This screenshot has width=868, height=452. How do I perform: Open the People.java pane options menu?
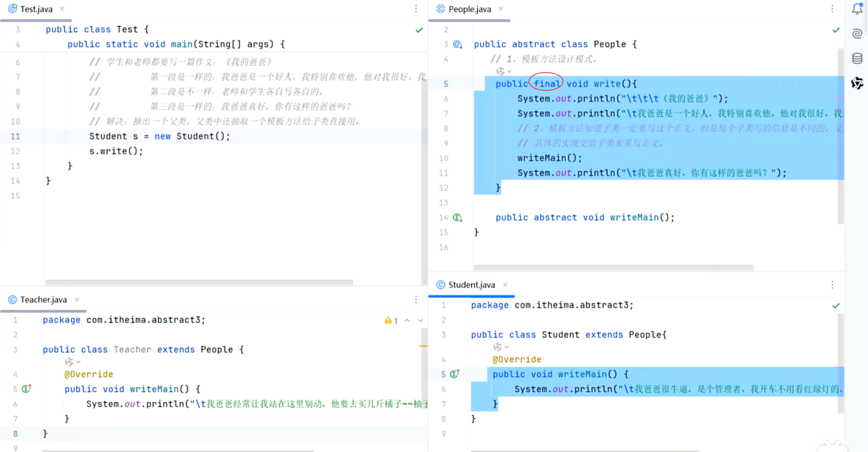(832, 9)
